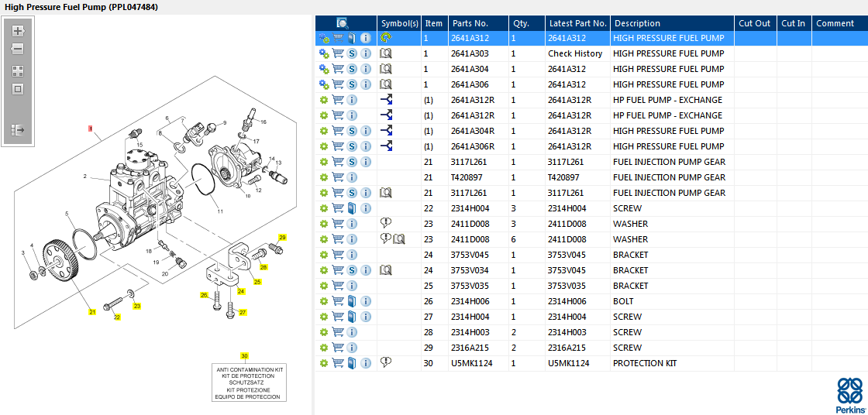The height and width of the screenshot is (415, 868).
Task: Select callout 30 above the anti contamination kit
Action: [x=244, y=355]
